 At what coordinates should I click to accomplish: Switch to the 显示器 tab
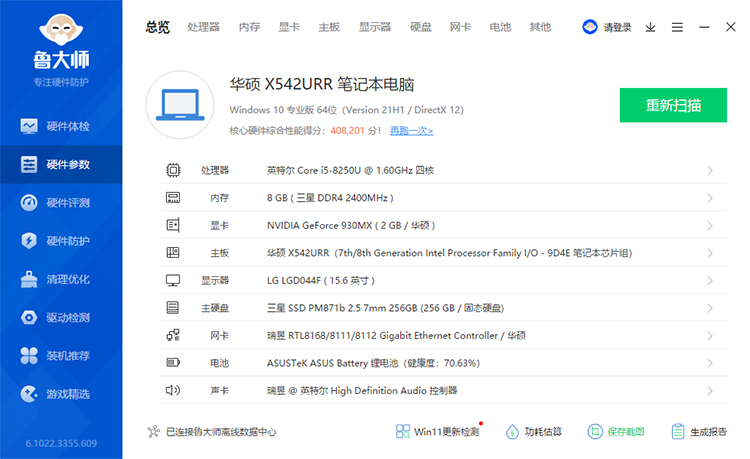(x=375, y=27)
